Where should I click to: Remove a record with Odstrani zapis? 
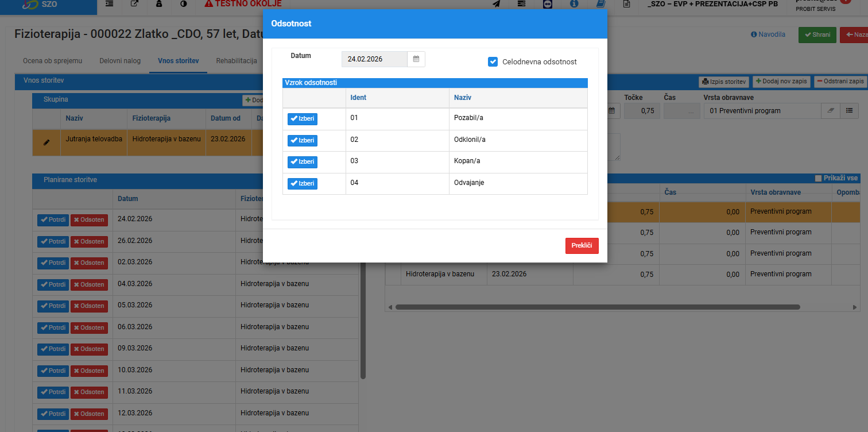pyautogui.click(x=840, y=82)
